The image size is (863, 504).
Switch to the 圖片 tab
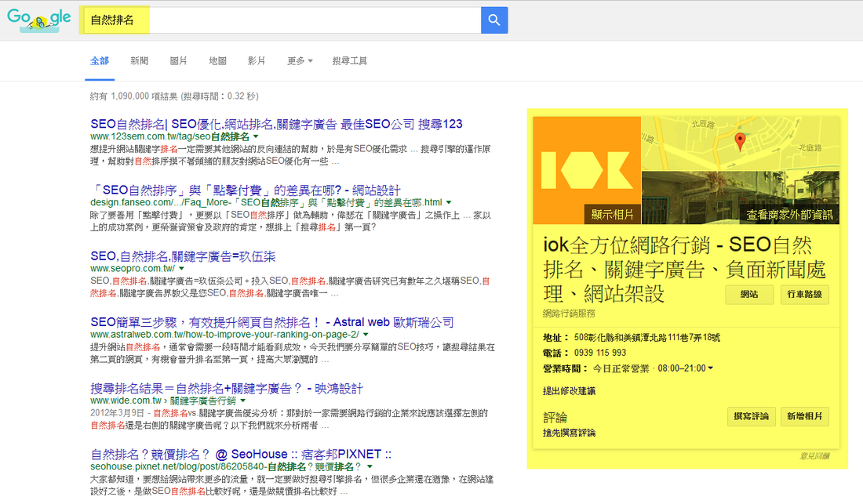pyautogui.click(x=178, y=61)
